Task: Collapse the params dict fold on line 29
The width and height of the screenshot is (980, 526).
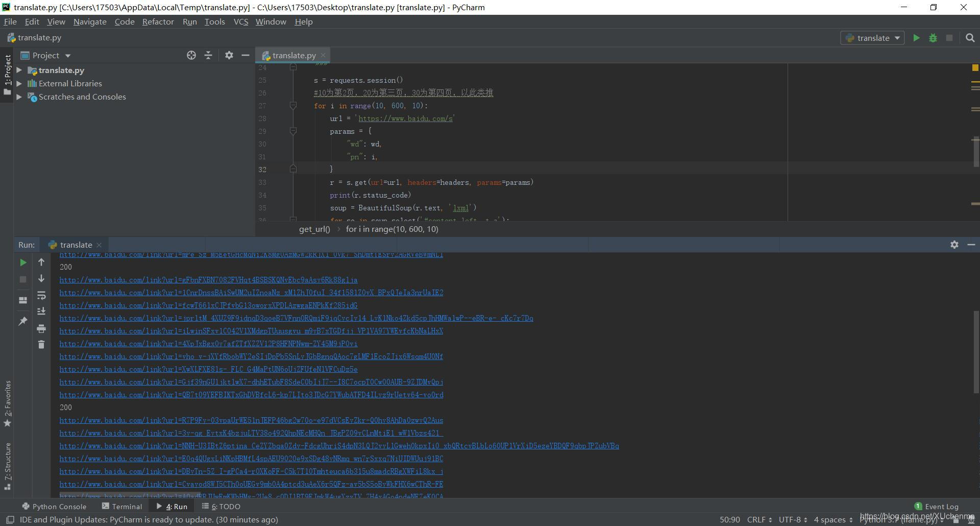Action: [293, 131]
